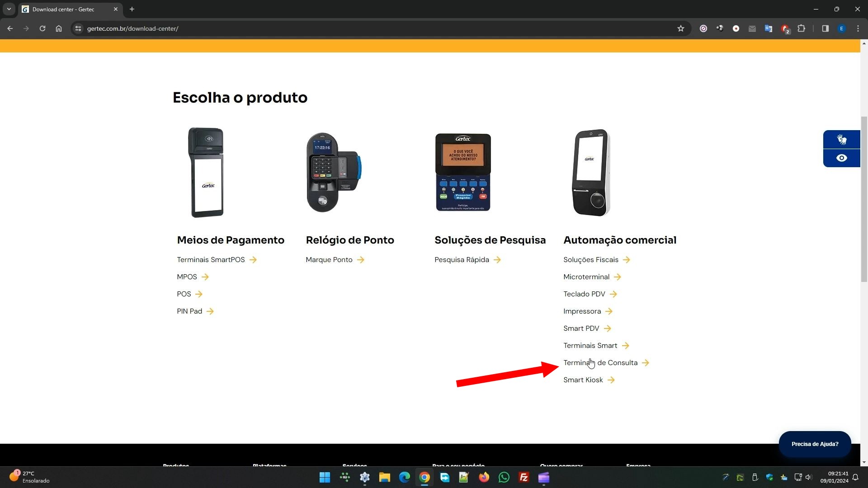Open Chrome profile E avatar
This screenshot has width=868, height=488.
tap(841, 28)
